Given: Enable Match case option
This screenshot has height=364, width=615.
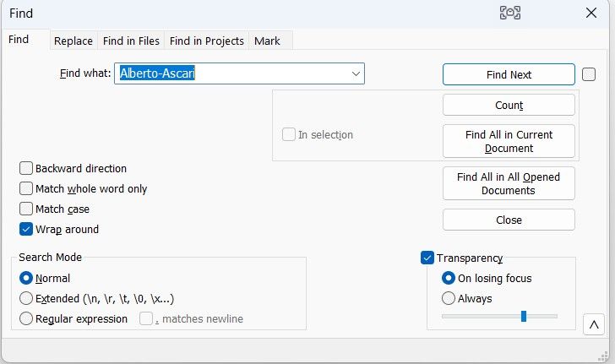Looking at the screenshot, I should (x=27, y=209).
